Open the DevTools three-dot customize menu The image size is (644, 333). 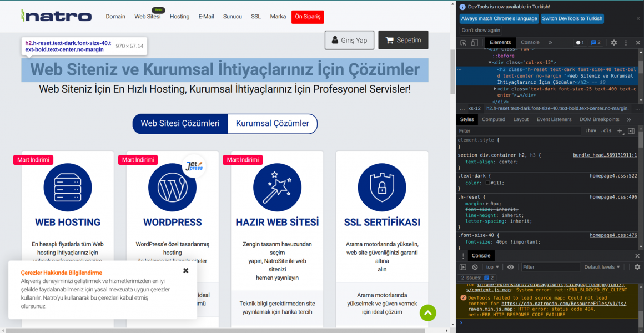(626, 42)
